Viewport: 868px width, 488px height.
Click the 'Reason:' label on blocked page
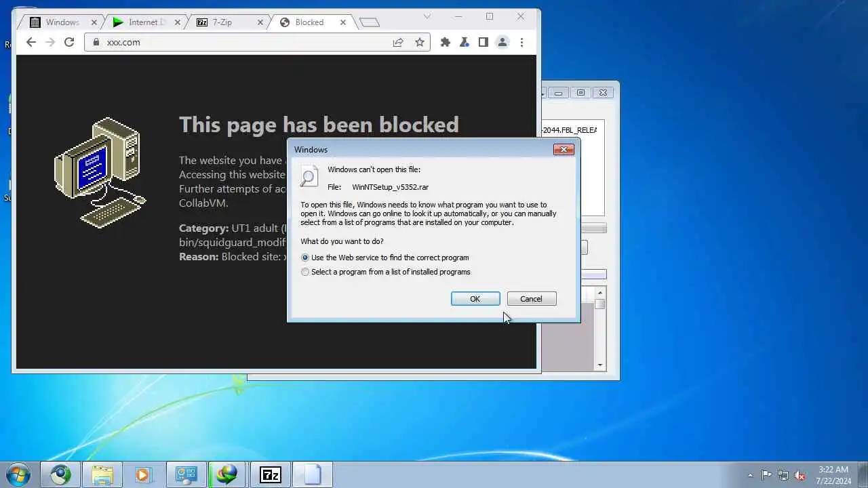click(x=199, y=257)
